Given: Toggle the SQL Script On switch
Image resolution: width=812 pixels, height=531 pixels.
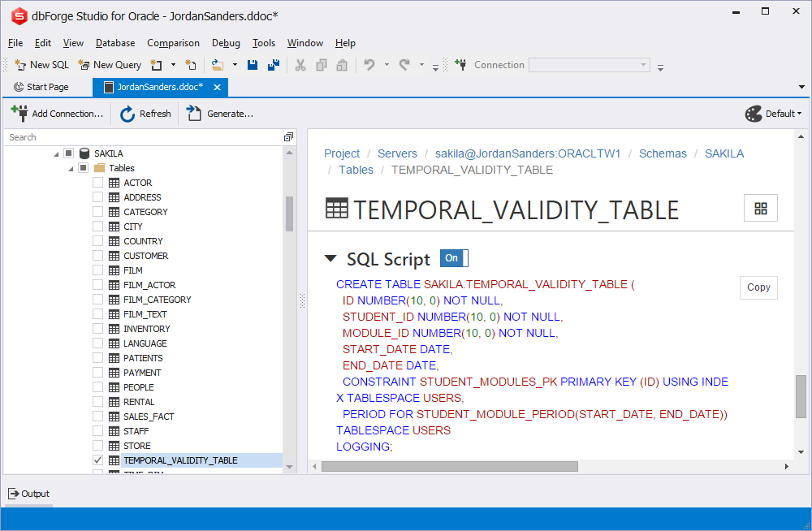Looking at the screenshot, I should (454, 258).
